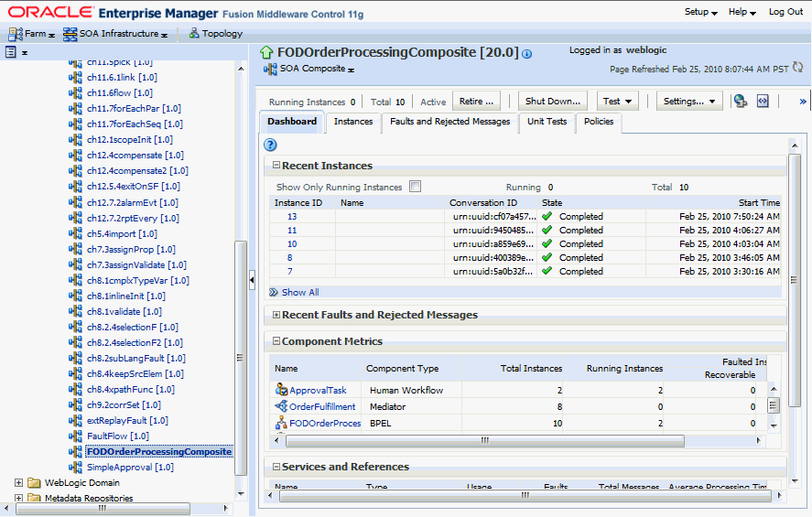Image resolution: width=812 pixels, height=517 pixels.
Task: Click the composite icon for ch9.2corrSet
Action: pyautogui.click(x=76, y=404)
